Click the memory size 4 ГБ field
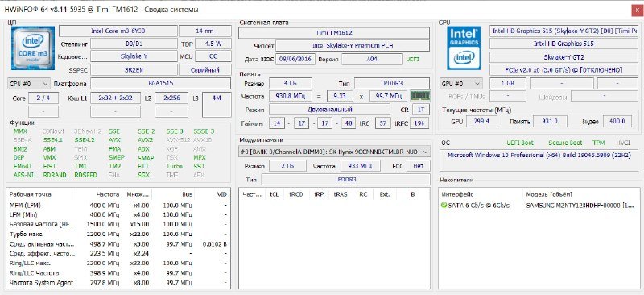Screen dimensions: 644x295 tap(291, 84)
